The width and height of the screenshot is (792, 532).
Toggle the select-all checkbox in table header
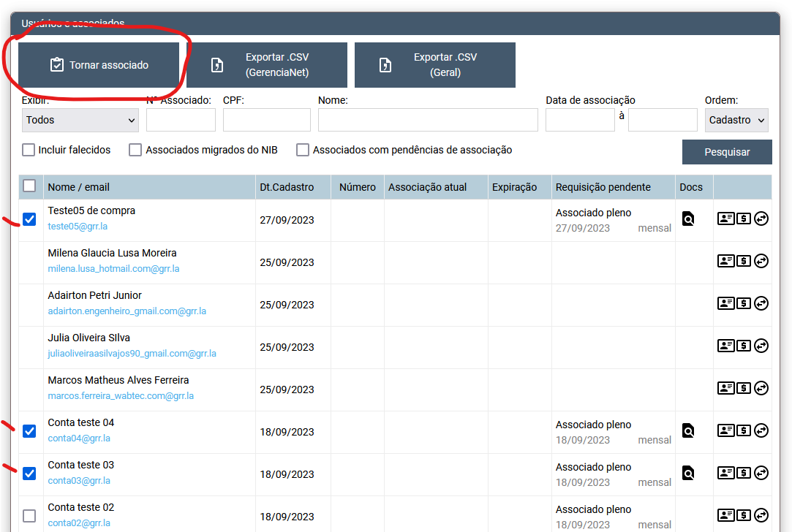point(29,186)
